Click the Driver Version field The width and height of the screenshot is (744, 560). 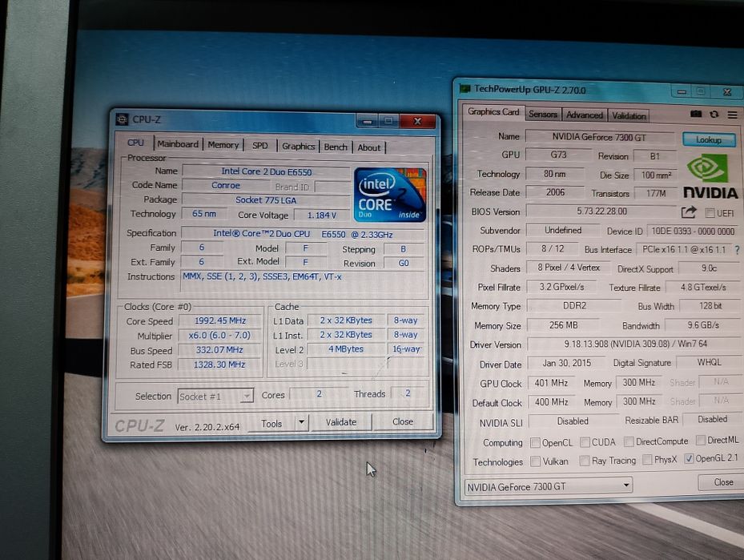point(635,344)
